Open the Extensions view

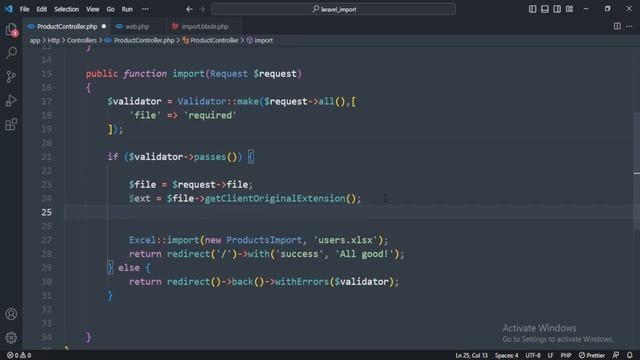[x=11, y=124]
